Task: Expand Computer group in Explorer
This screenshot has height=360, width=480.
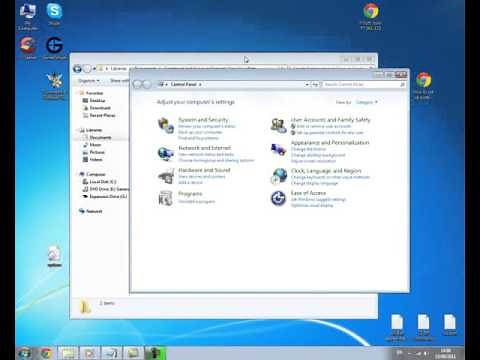Action: coord(77,174)
